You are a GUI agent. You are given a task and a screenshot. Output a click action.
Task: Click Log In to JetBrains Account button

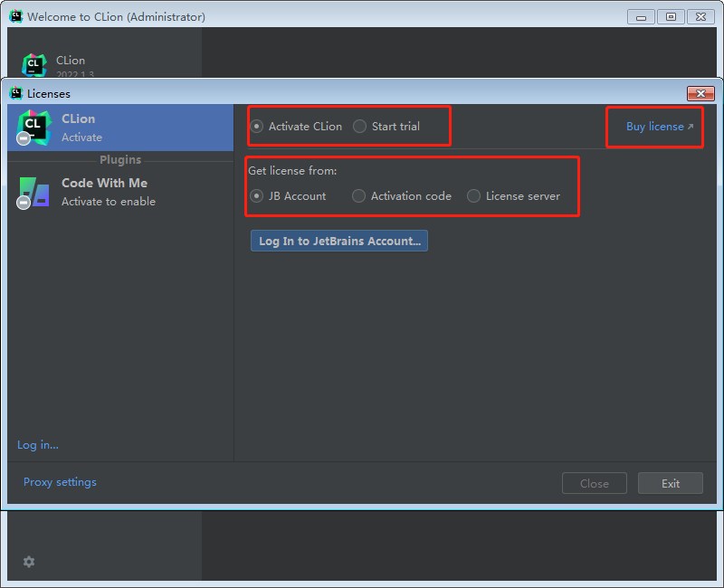pyautogui.click(x=339, y=241)
